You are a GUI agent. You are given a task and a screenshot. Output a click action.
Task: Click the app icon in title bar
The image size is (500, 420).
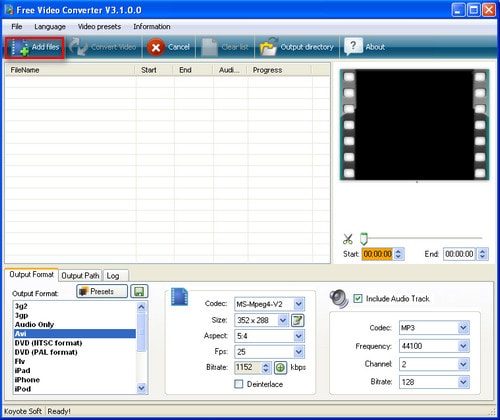coord(9,10)
